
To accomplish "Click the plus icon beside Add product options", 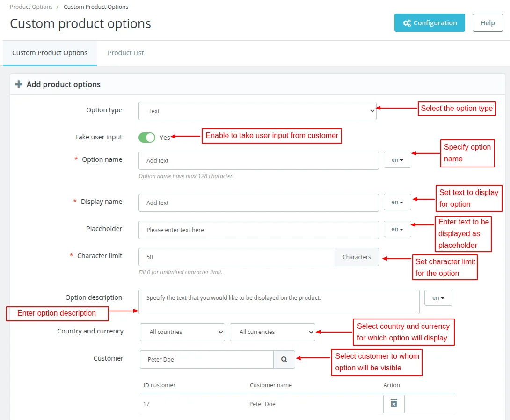I will 18,84.
